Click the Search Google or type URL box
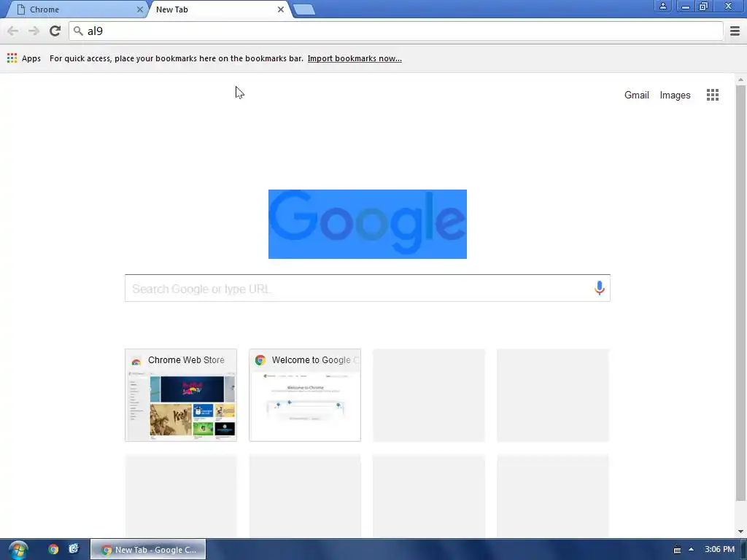Viewport: 747px width, 560px height. pyautogui.click(x=368, y=288)
